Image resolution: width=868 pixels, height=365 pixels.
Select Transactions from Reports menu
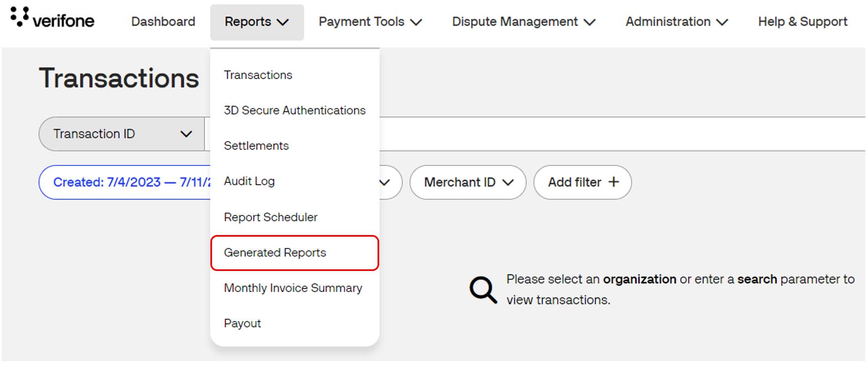click(x=258, y=75)
